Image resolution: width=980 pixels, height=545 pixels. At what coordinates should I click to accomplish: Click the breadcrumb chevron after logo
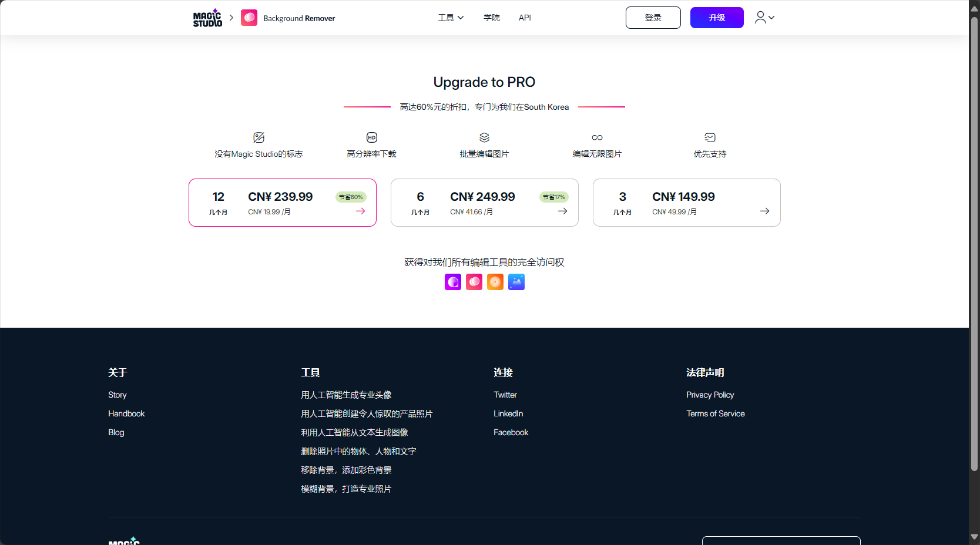click(231, 18)
